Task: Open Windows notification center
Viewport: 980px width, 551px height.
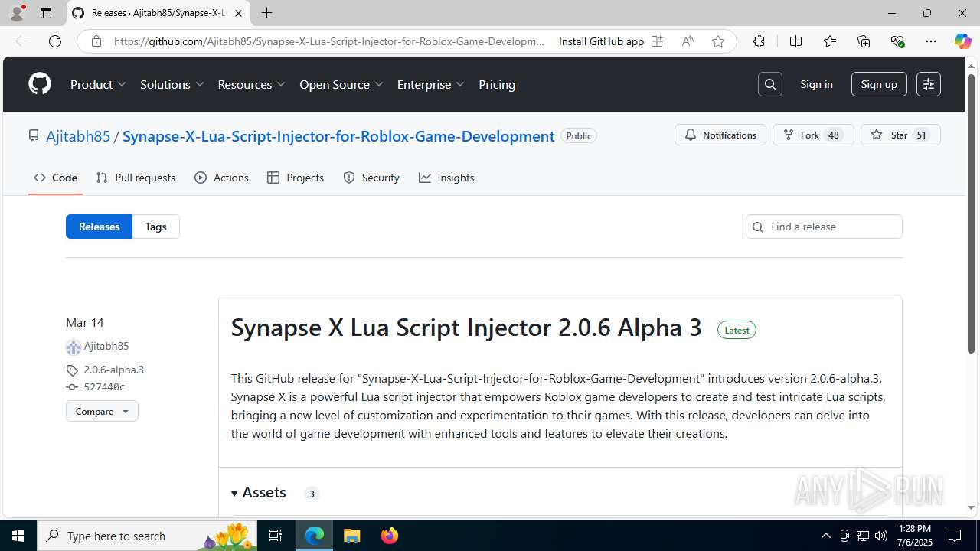Action: pyautogui.click(x=955, y=536)
